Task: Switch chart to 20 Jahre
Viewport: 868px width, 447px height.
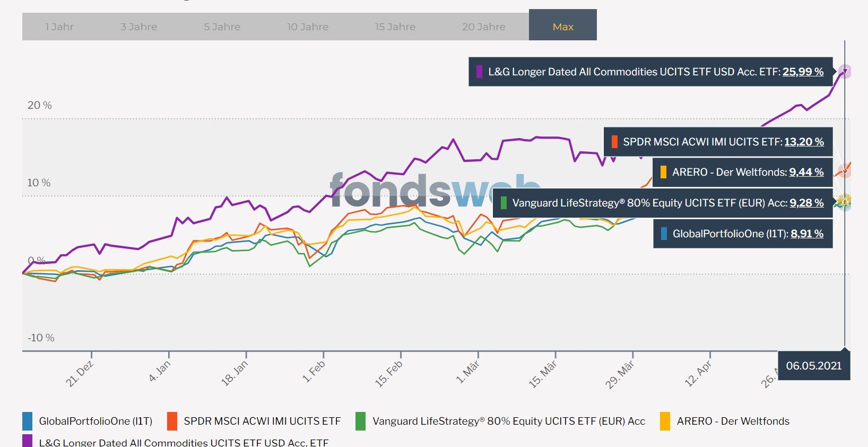Action: pos(484,27)
